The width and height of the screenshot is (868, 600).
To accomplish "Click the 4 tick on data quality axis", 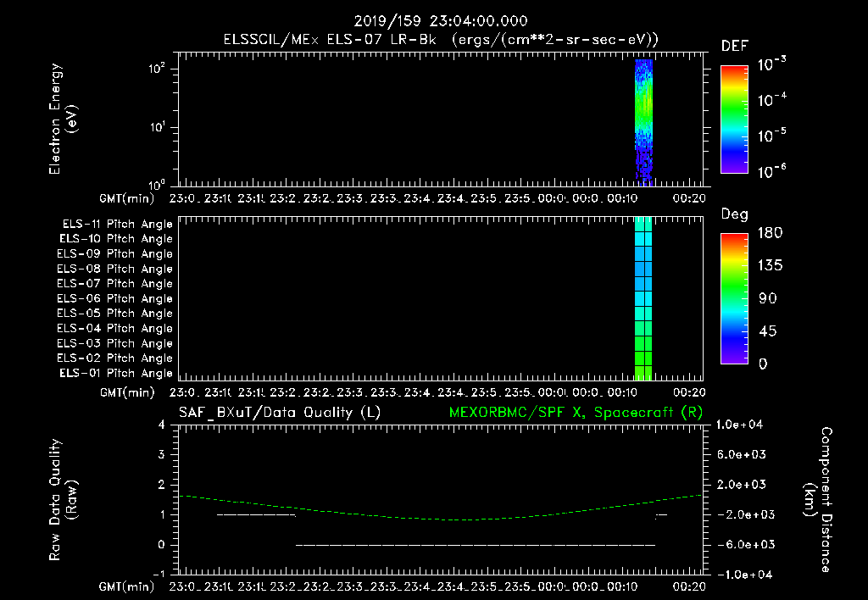I will 162,425.
